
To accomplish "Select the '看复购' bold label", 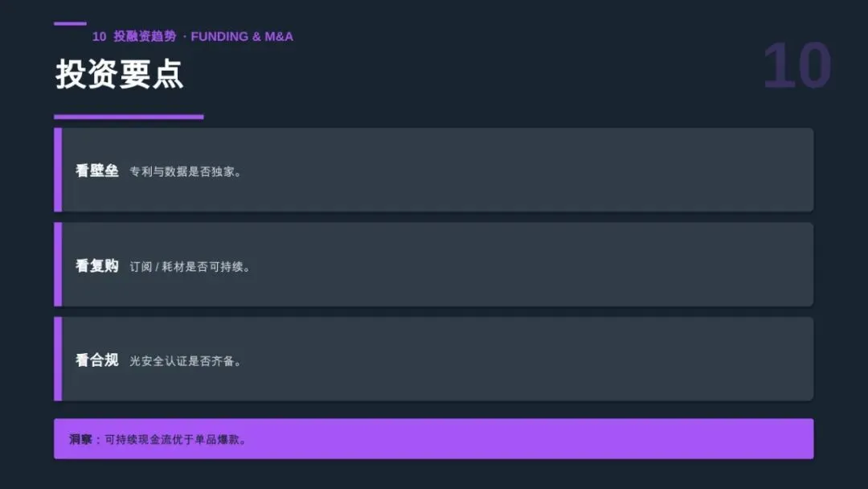I will [x=97, y=266].
